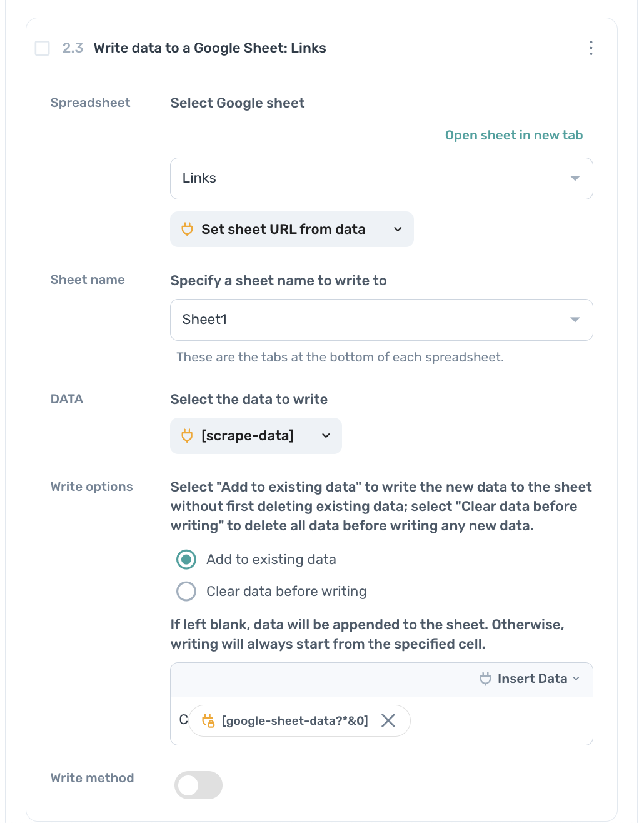This screenshot has width=644, height=823.
Task: Click Open sheet in new tab link
Action: tap(513, 136)
